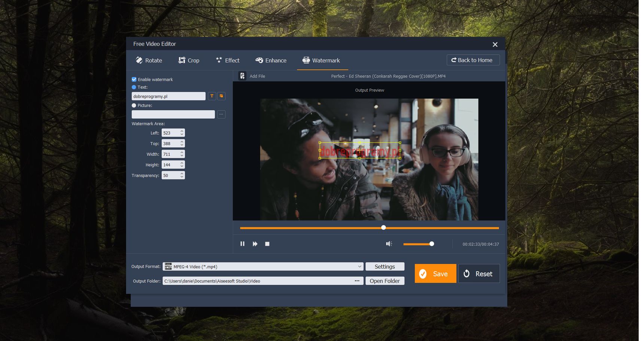Open the Effect tab
644x341 pixels.
(228, 60)
